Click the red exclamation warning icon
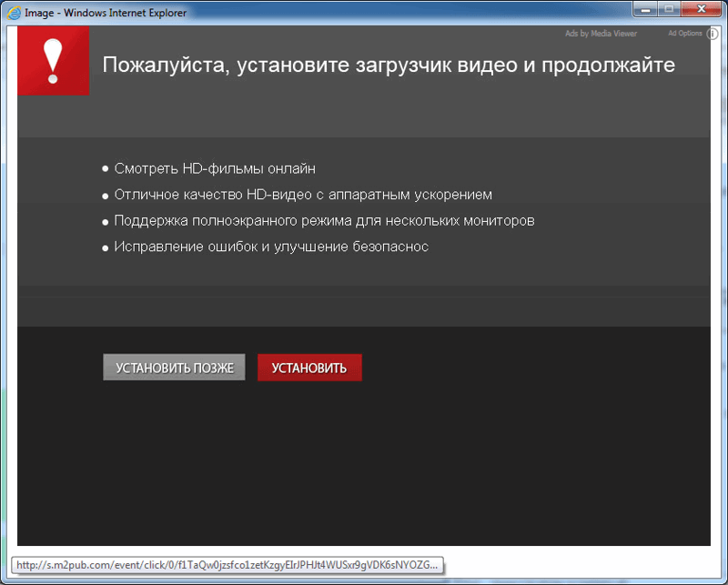The image size is (728, 585). click(x=53, y=61)
